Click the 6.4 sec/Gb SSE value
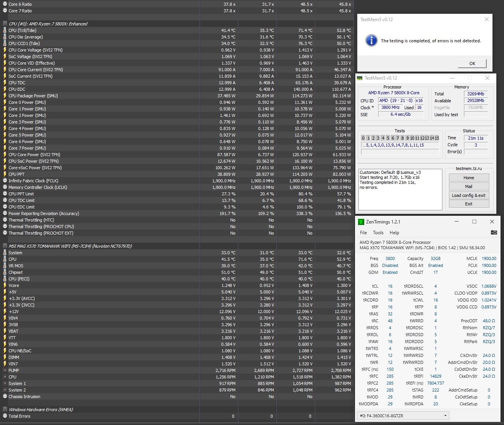Image resolution: width=504 pixels, height=425 pixels. (401, 115)
